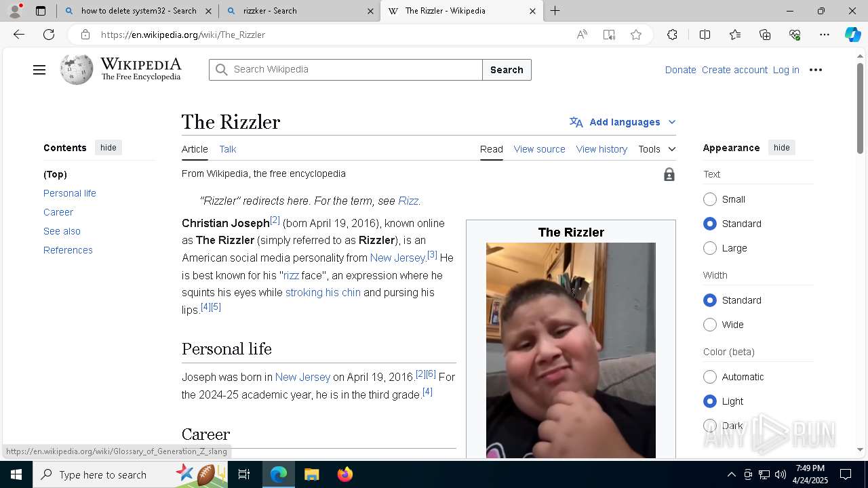
Task: Open the tab actions menu icon
Action: coord(41,11)
